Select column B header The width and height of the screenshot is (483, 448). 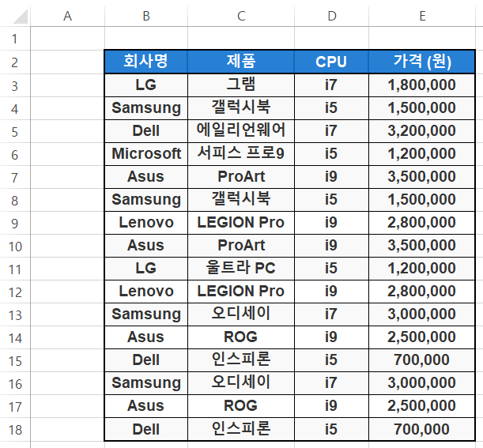(146, 16)
